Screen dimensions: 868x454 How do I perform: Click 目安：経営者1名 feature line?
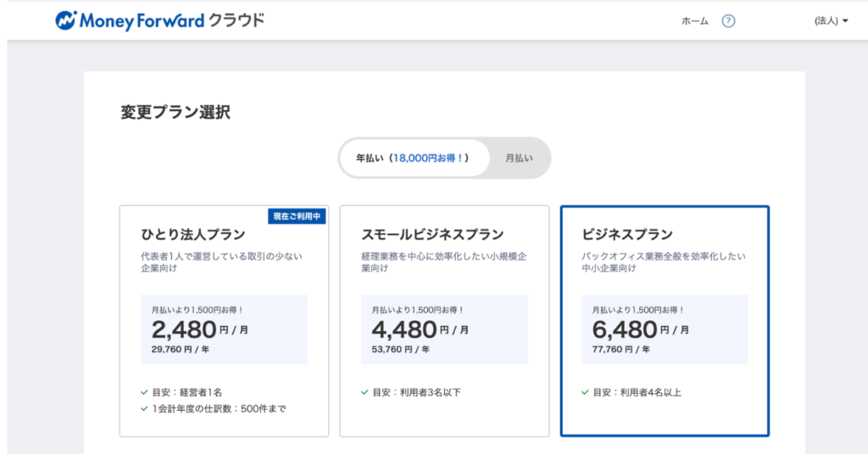pos(181,392)
